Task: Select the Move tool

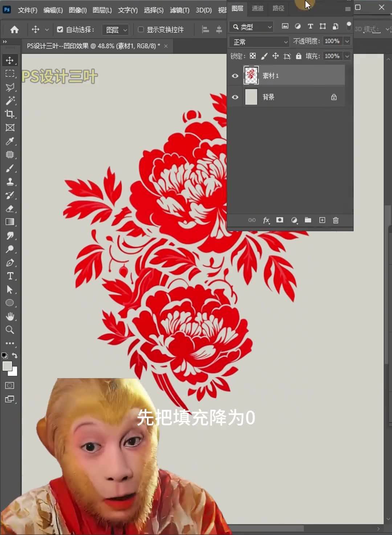Action: (10, 60)
